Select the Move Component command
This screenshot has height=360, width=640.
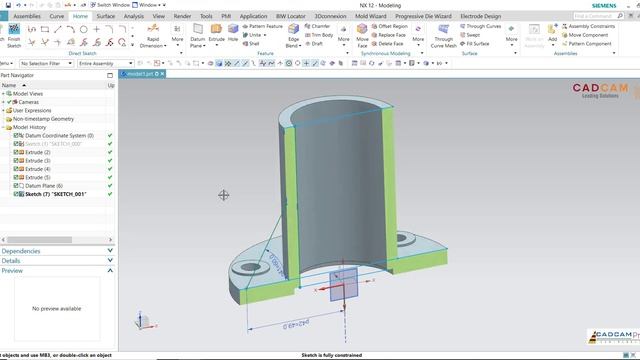coord(585,35)
